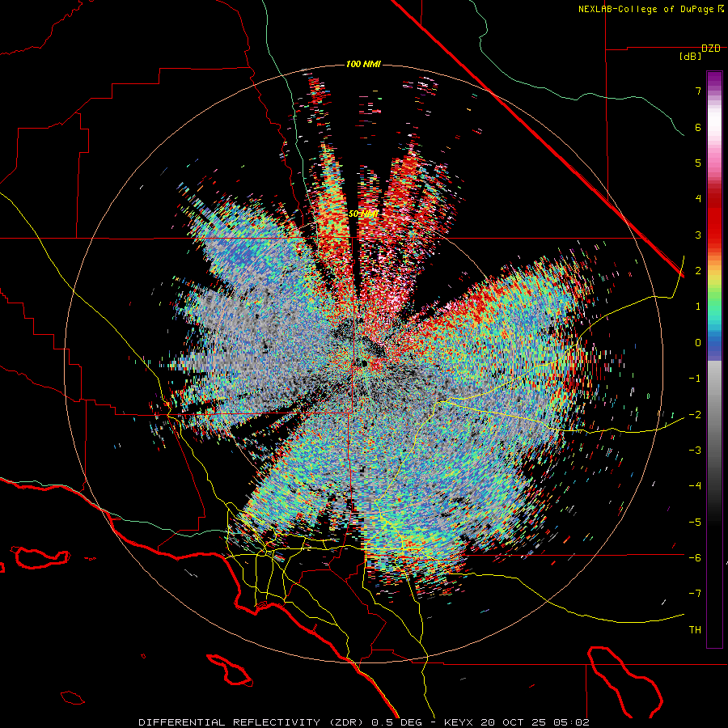Click the 3 value on the dB scale

698,235
